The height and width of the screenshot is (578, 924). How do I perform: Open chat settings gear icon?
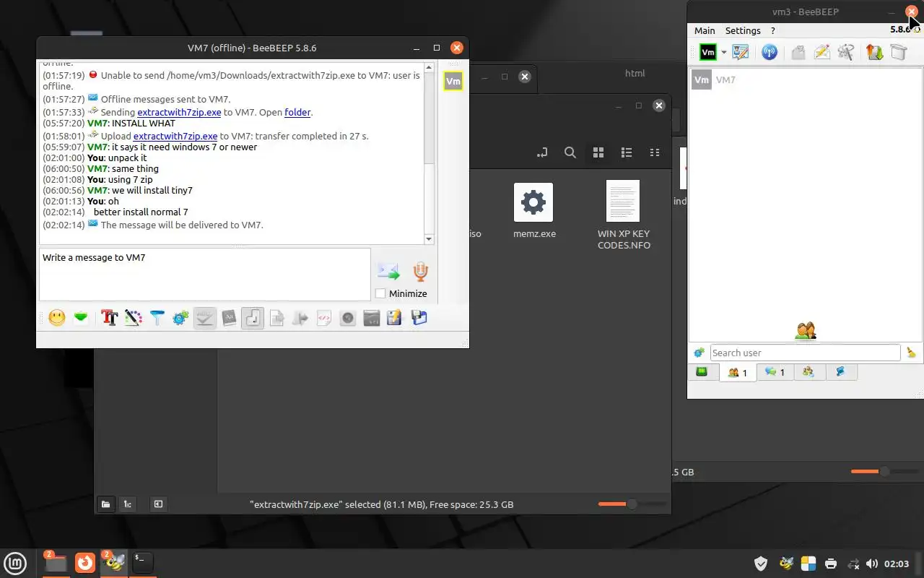click(x=180, y=317)
